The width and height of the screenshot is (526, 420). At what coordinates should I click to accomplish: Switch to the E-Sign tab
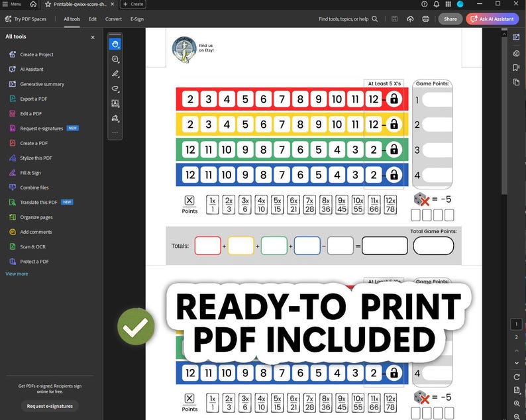pyautogui.click(x=137, y=19)
